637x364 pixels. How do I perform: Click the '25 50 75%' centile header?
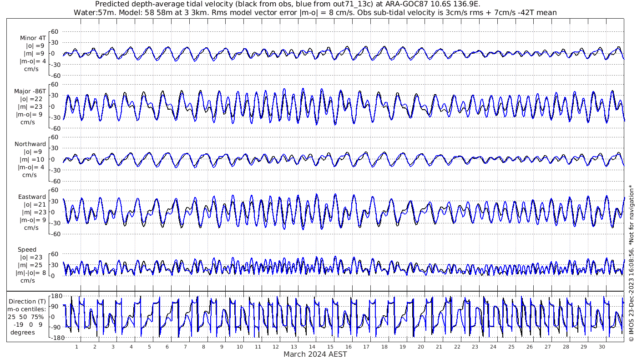point(26,317)
